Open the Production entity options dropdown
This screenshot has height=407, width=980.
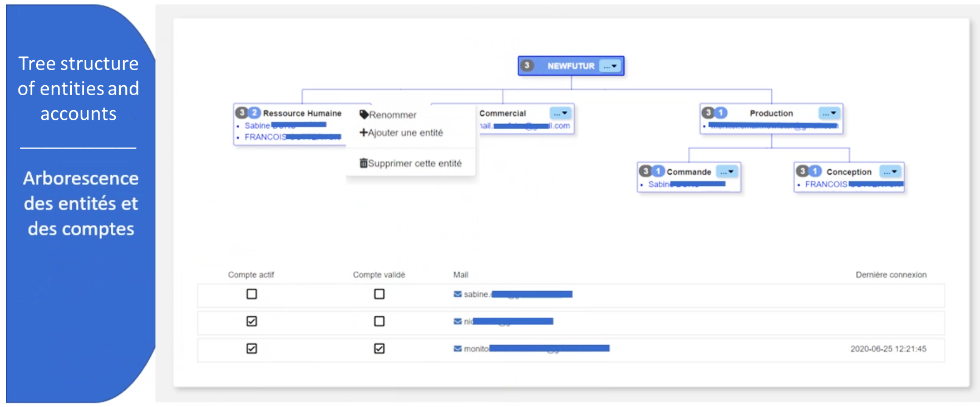coord(829,113)
